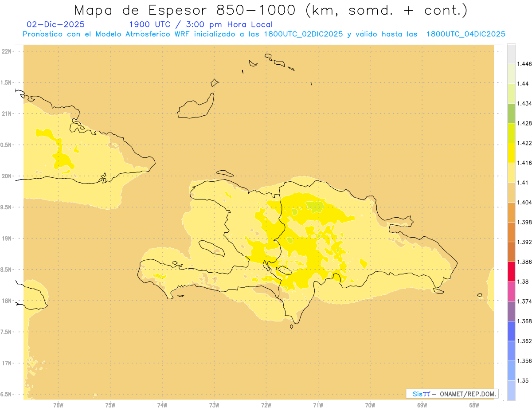Click the latitude label "9.5N"
Viewport: 532px width, 411px height.
5,207
